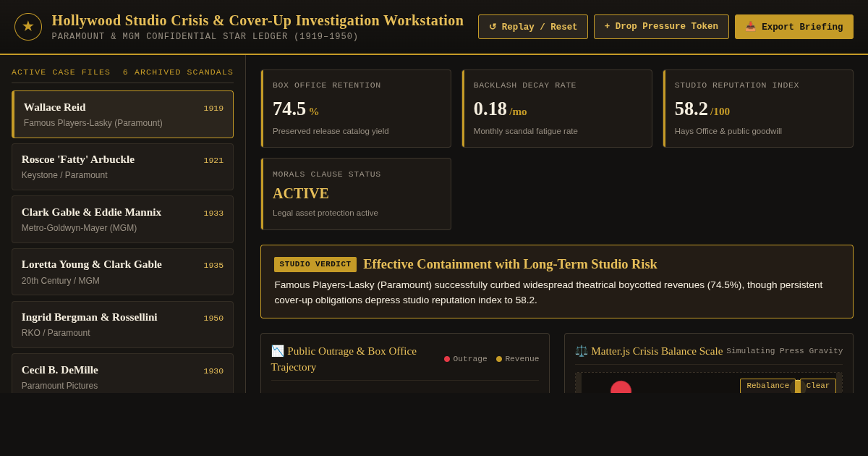Click the 'ACTIVE CASE FILES' heading
This screenshot has width=868, height=456.
click(61, 72)
